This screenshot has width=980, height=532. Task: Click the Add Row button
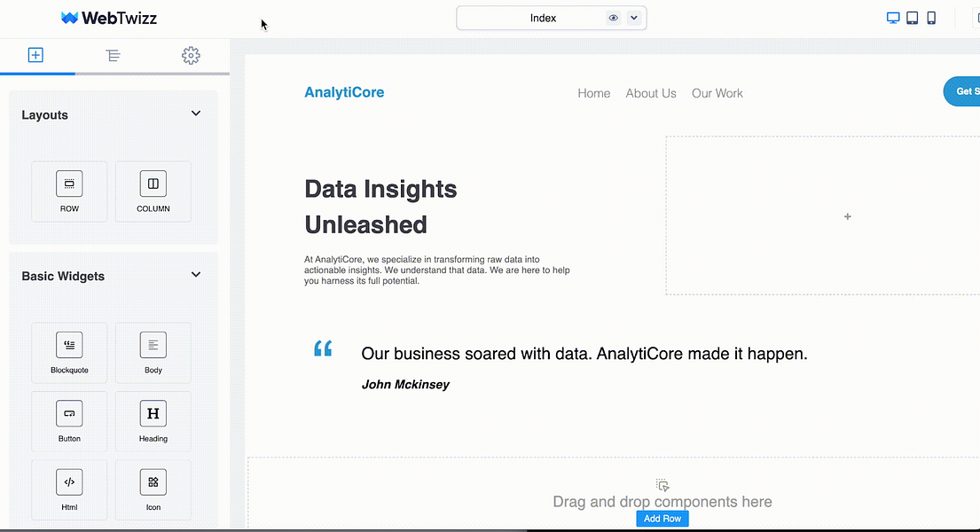point(662,519)
